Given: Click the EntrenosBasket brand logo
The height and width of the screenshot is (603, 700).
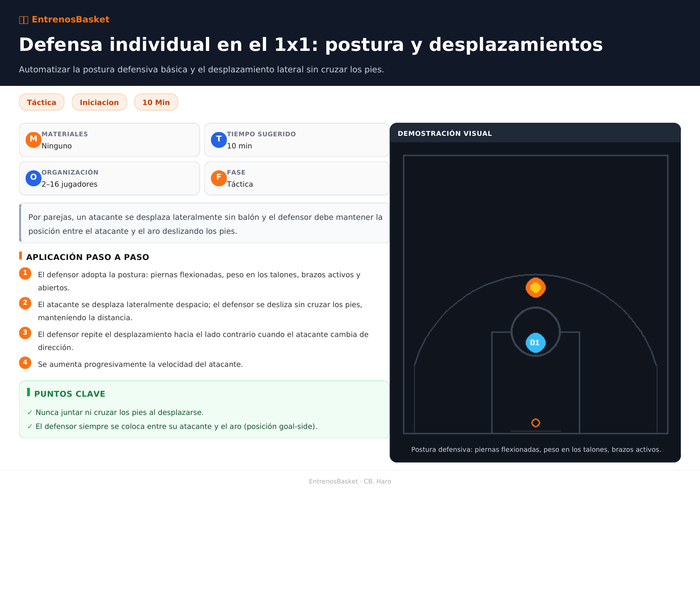Looking at the screenshot, I should 64,20.
